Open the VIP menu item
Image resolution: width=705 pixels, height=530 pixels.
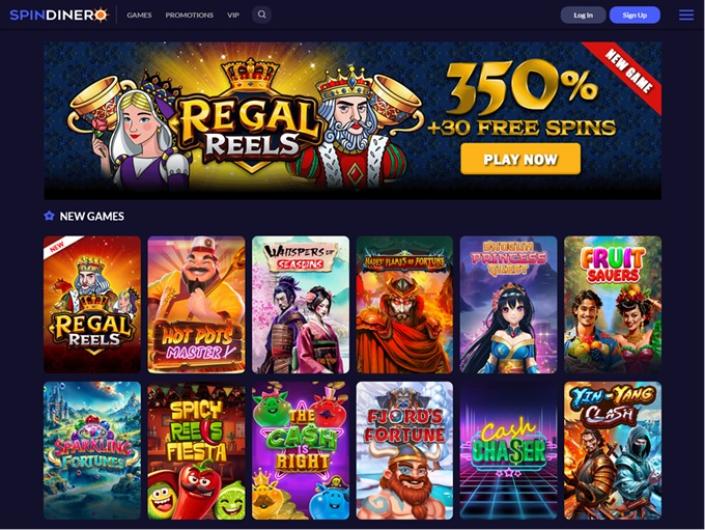pyautogui.click(x=233, y=15)
